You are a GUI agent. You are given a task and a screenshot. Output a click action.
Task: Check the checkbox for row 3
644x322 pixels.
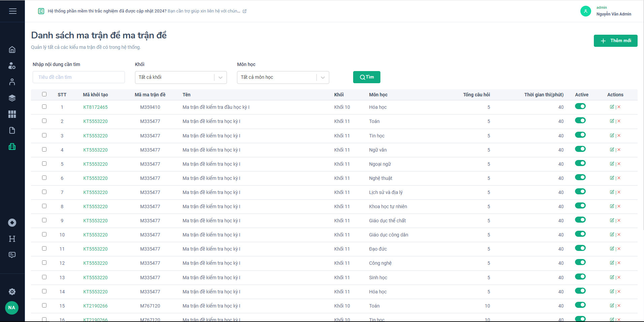44,135
